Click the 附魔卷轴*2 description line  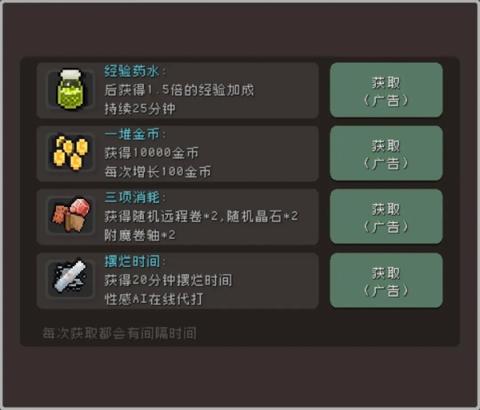(x=140, y=235)
